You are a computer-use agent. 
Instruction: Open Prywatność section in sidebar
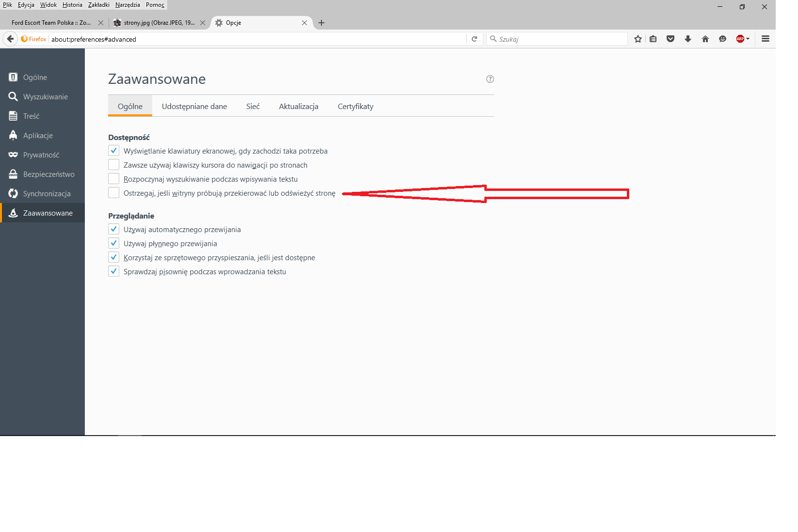coord(41,155)
